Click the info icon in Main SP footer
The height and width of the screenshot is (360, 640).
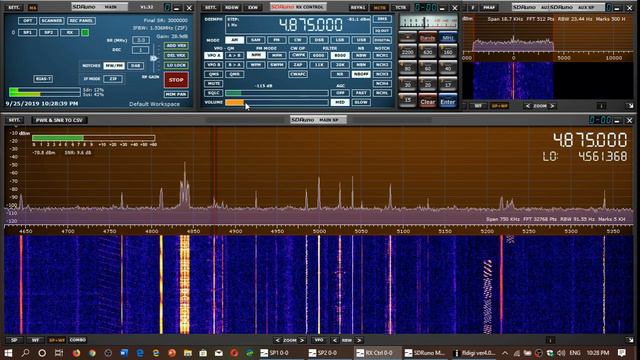coord(550,340)
